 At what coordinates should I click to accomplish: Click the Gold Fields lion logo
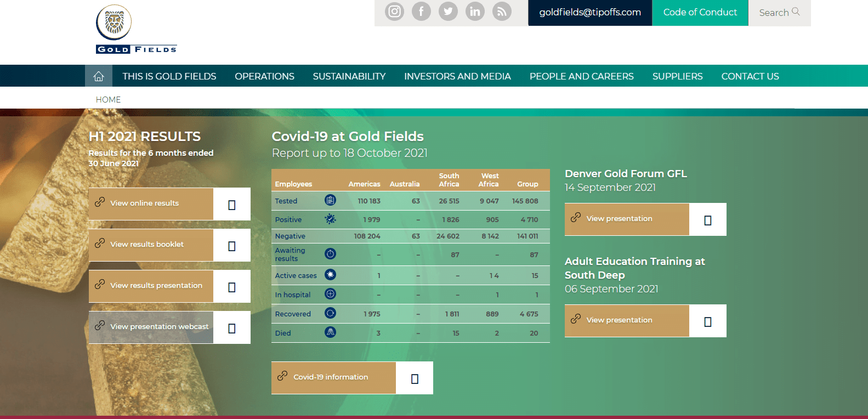pyautogui.click(x=136, y=29)
